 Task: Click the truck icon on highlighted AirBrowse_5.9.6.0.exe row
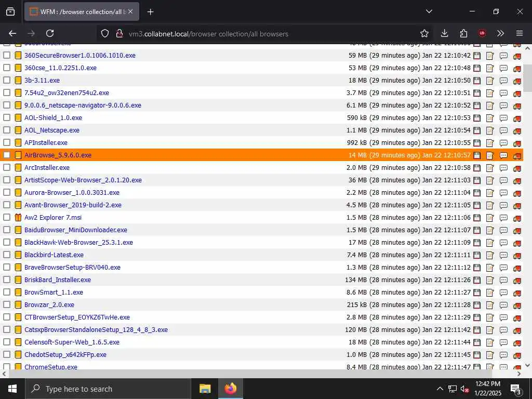(x=517, y=155)
